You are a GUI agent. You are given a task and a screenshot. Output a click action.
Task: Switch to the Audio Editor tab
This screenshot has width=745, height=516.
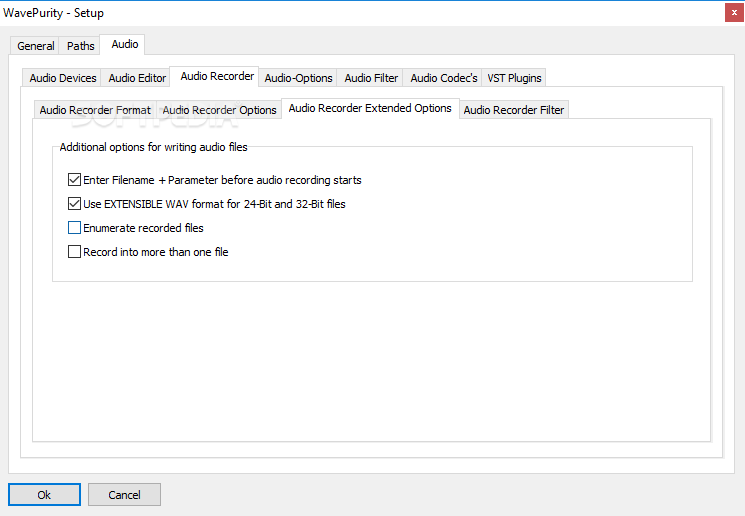[x=137, y=78]
